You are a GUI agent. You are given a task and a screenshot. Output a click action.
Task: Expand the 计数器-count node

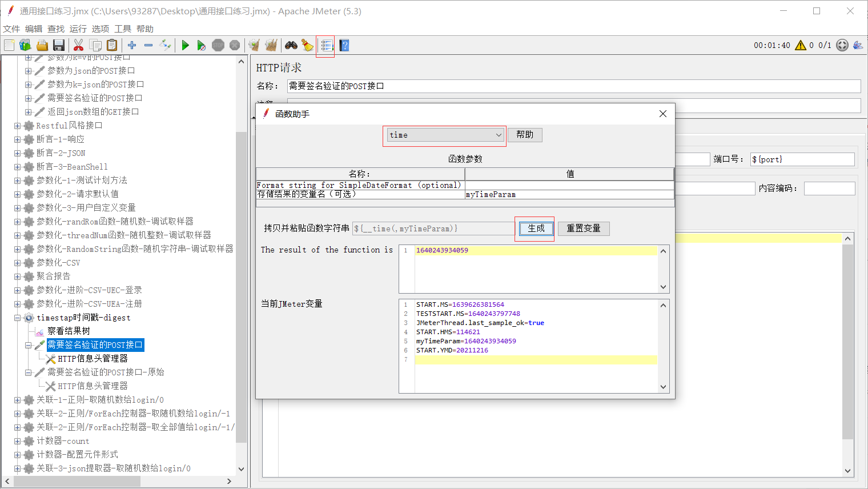point(18,441)
